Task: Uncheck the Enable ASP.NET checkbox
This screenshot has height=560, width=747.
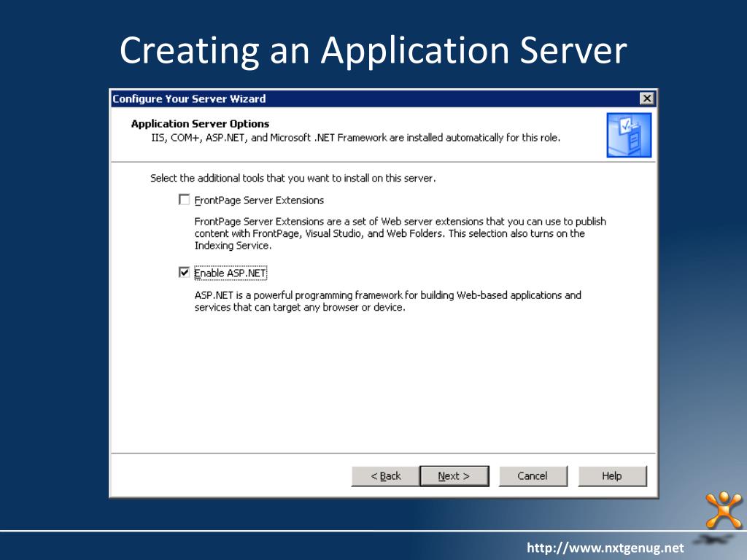Action: pyautogui.click(x=184, y=273)
